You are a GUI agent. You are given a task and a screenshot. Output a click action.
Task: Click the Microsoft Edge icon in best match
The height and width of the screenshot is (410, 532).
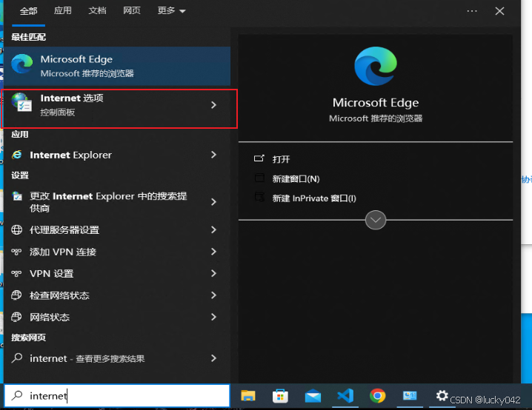tap(22, 64)
